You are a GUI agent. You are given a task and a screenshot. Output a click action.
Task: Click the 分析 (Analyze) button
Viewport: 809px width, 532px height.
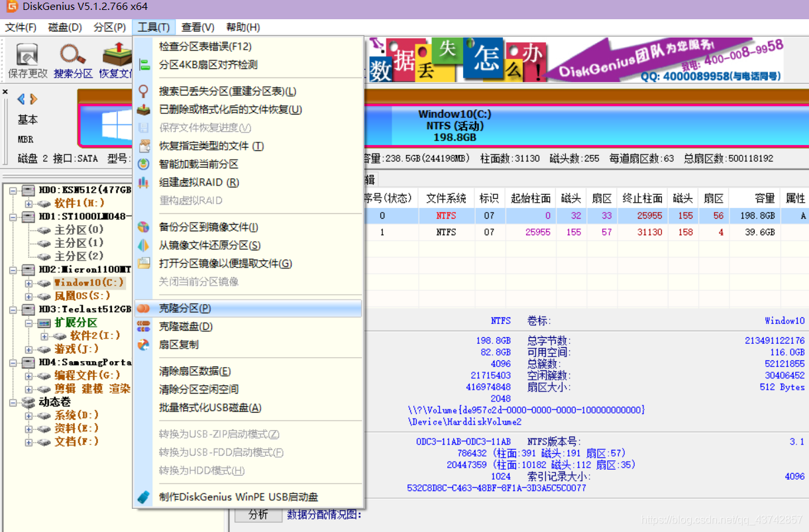(258, 515)
